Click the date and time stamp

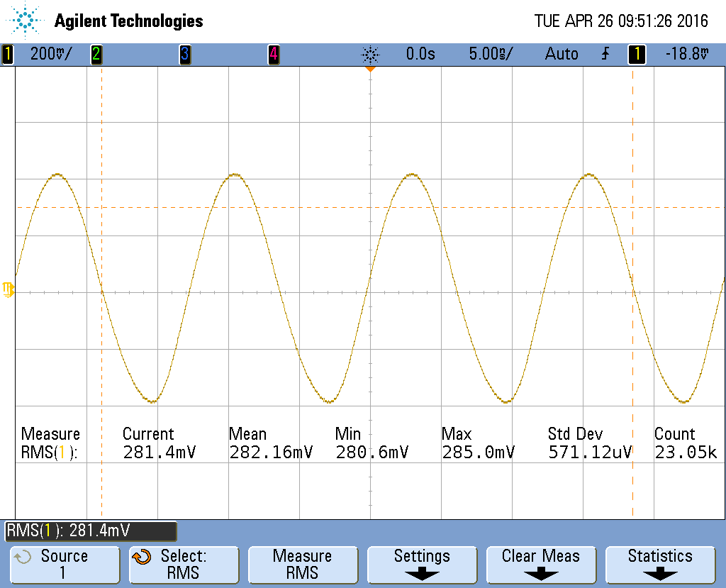point(621,21)
